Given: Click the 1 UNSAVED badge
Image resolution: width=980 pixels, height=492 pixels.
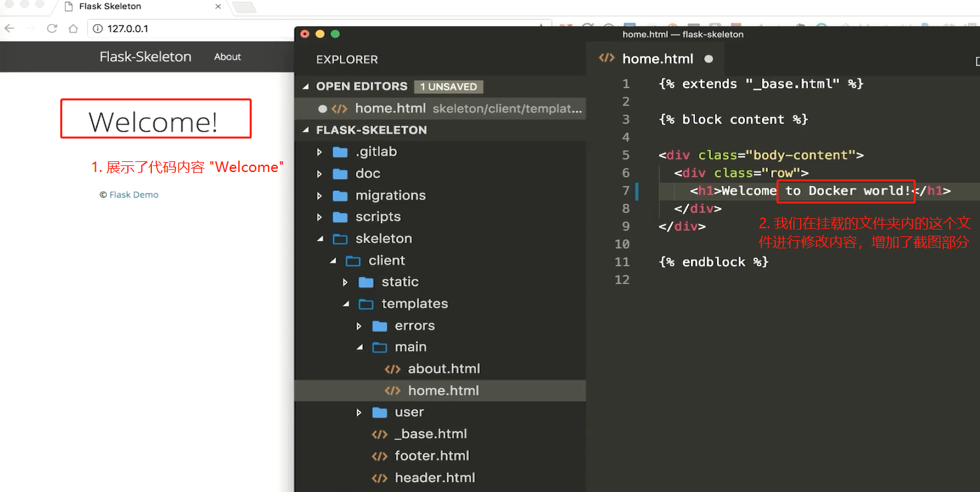Looking at the screenshot, I should [x=448, y=87].
